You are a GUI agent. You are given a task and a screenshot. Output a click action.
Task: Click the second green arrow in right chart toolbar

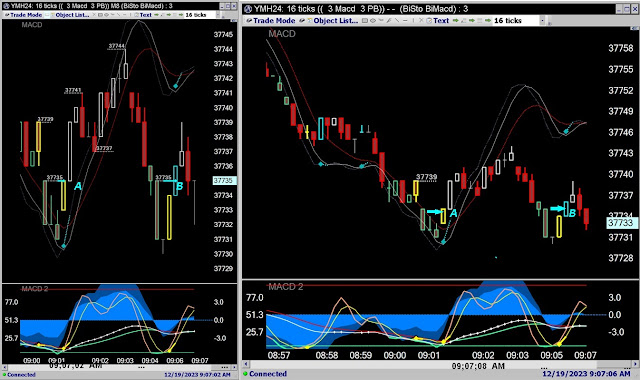pyautogui.click(x=471, y=20)
